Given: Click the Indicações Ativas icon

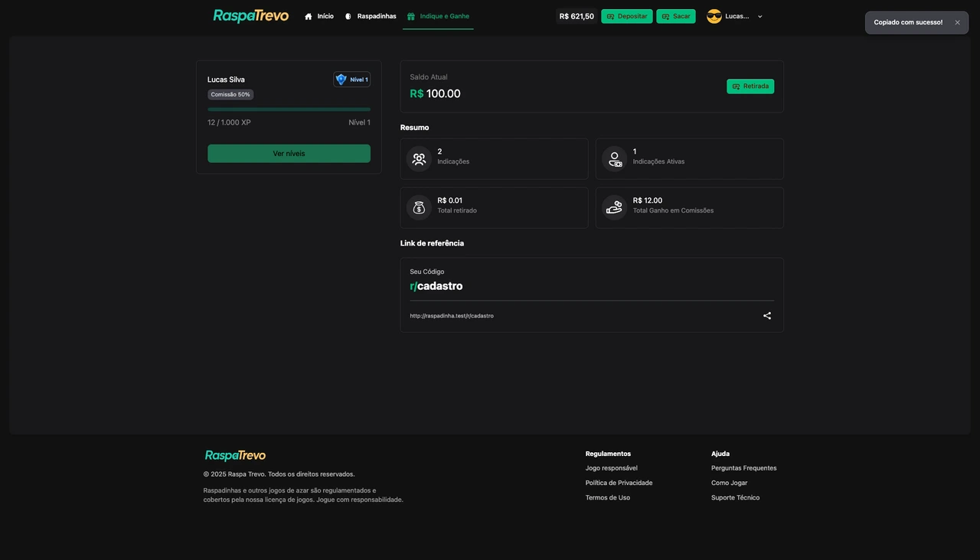Looking at the screenshot, I should click(x=614, y=158).
